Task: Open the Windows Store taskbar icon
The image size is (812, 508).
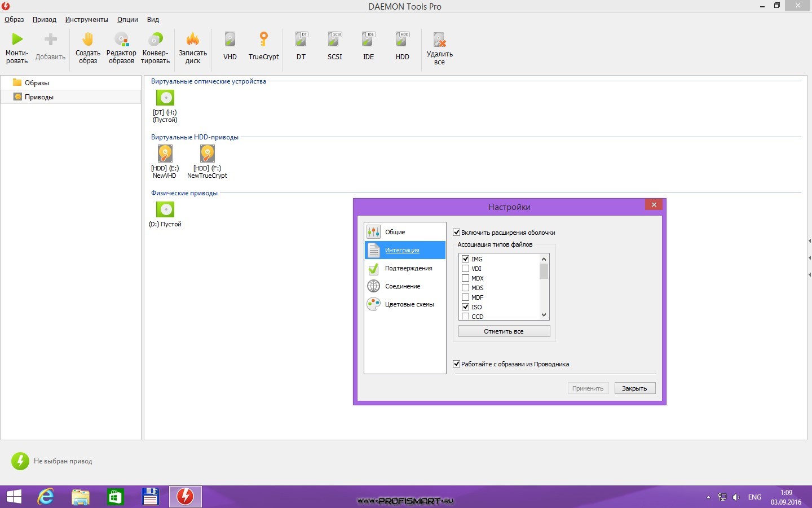Action: tap(116, 497)
